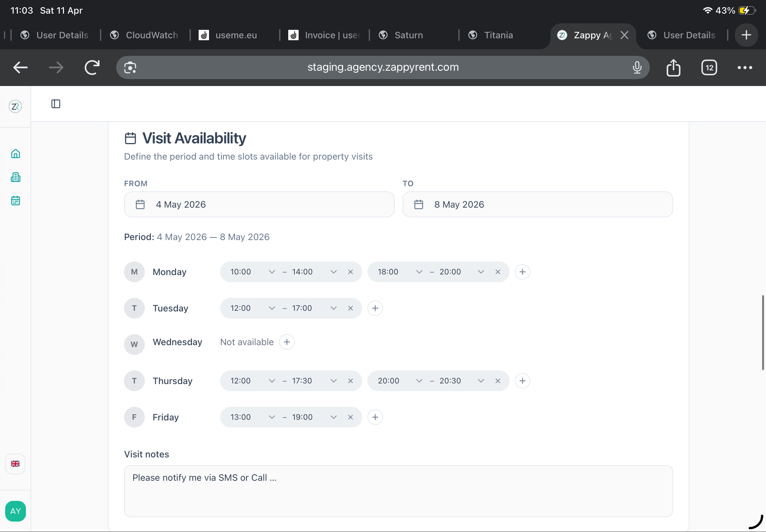Toggle the Monday day circle

(134, 272)
